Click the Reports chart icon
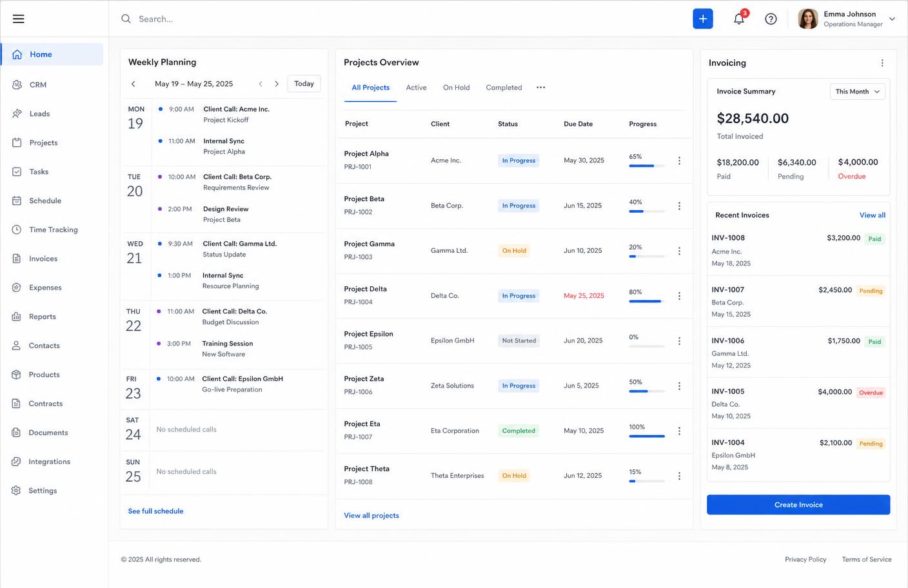 [17, 317]
